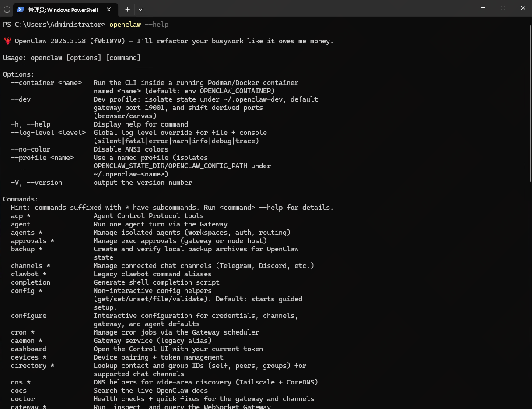
Task: Click the 'backup *' command entry
Action: (x=27, y=249)
